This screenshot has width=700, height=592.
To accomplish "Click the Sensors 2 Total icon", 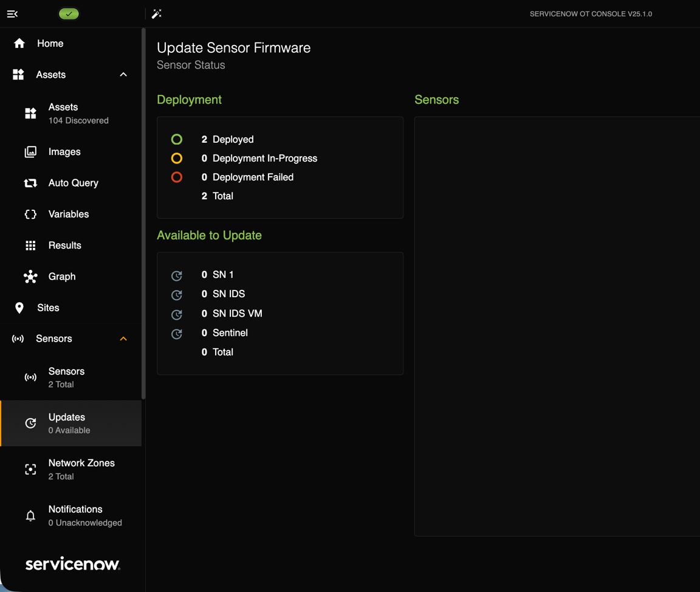I will pos(30,377).
